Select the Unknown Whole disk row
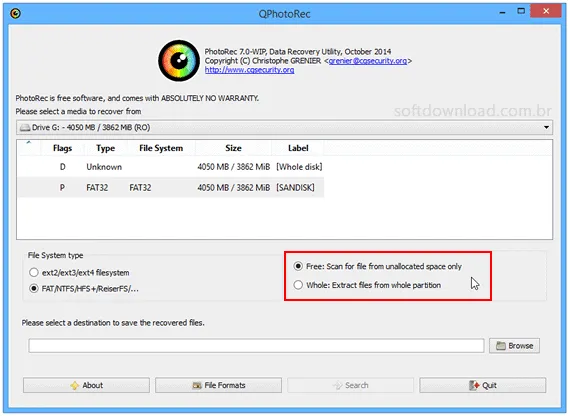This screenshot has width=570, height=416. [x=171, y=167]
